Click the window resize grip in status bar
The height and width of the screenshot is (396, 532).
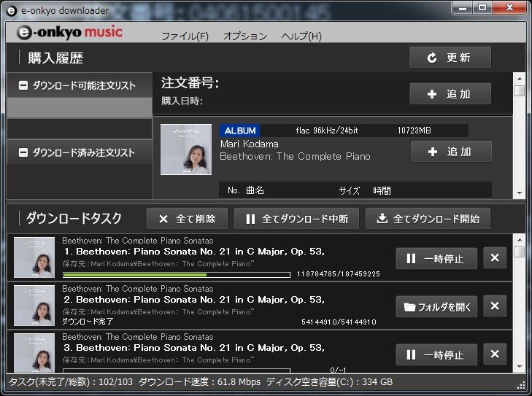tap(521, 385)
